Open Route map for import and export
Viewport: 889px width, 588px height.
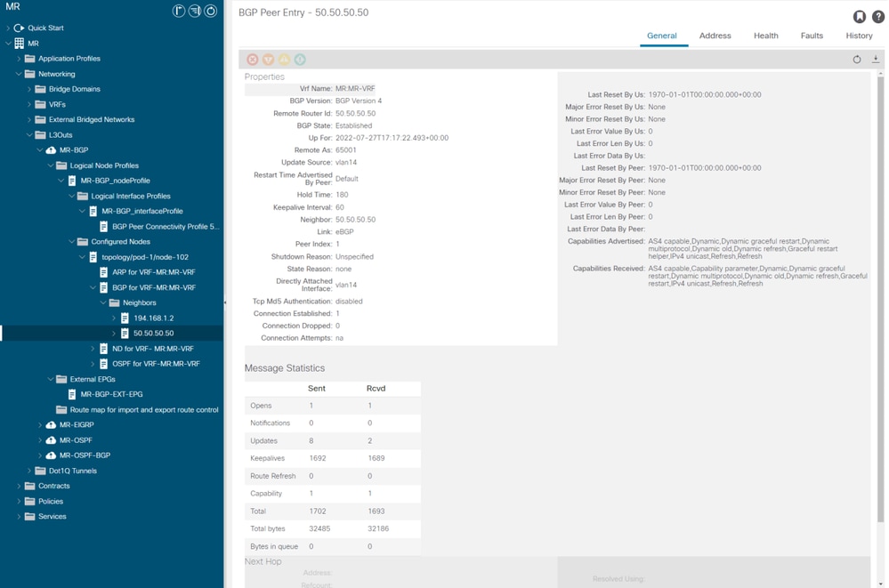[x=144, y=409]
